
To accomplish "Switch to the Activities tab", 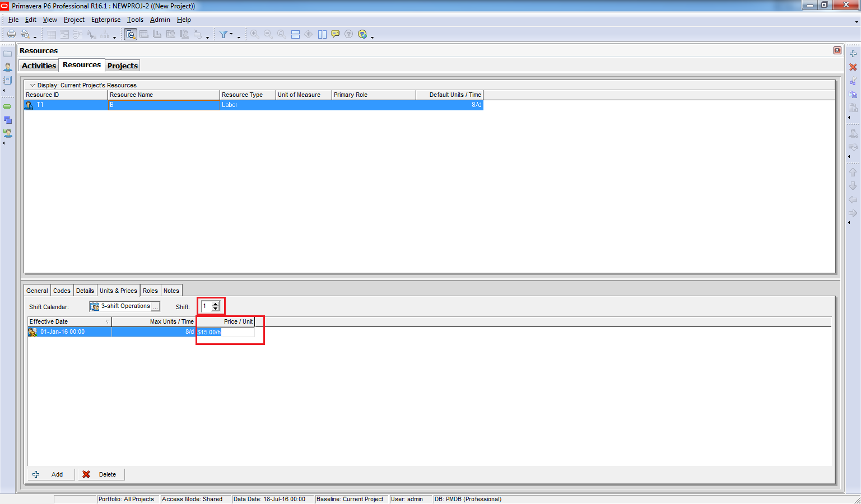I will (39, 66).
